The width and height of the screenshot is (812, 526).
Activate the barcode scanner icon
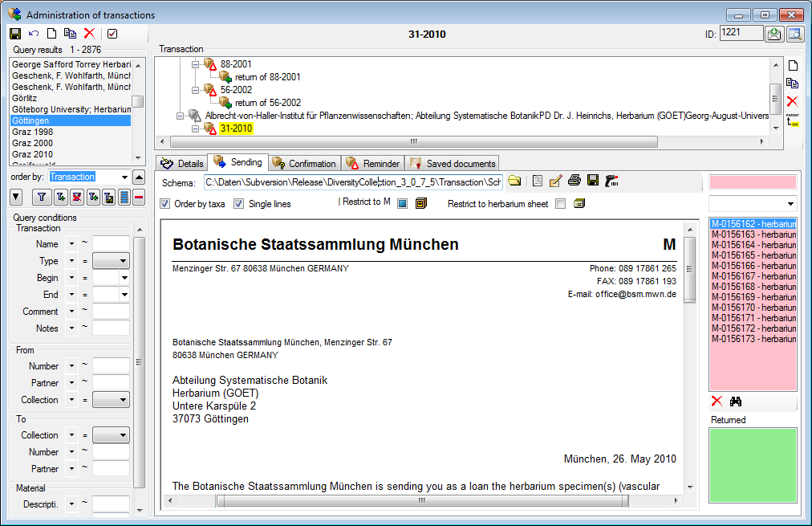611,181
